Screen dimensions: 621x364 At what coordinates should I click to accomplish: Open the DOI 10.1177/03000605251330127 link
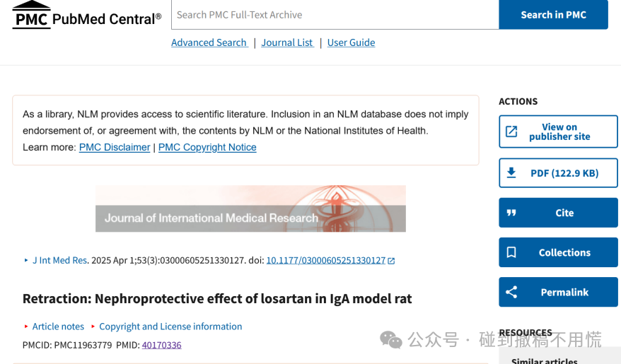(x=325, y=260)
